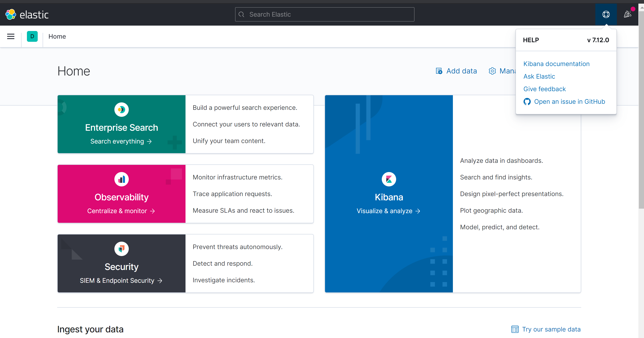Image resolution: width=644 pixels, height=338 pixels.
Task: Click 'Unify your team content.' text
Action: click(x=229, y=141)
